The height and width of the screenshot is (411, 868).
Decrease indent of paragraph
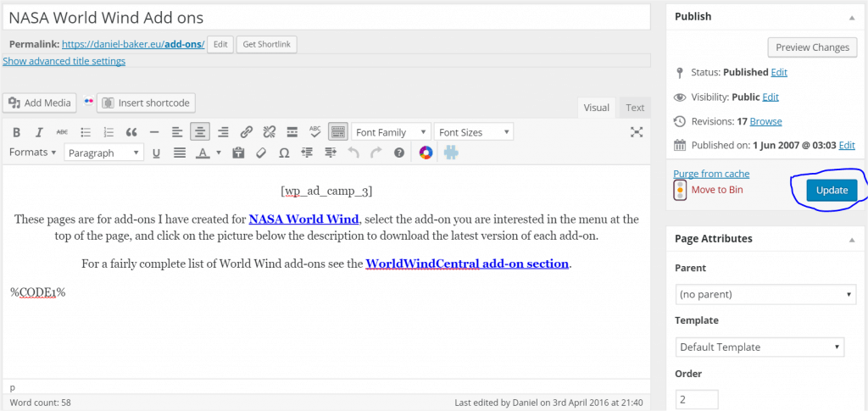[x=308, y=153]
